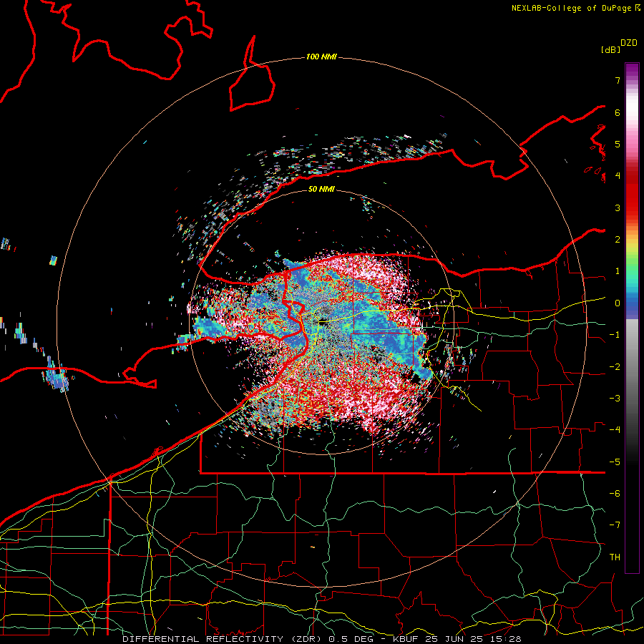644x644 pixels.
Task: Select the positive 1 dB scale label
Action: (x=618, y=271)
